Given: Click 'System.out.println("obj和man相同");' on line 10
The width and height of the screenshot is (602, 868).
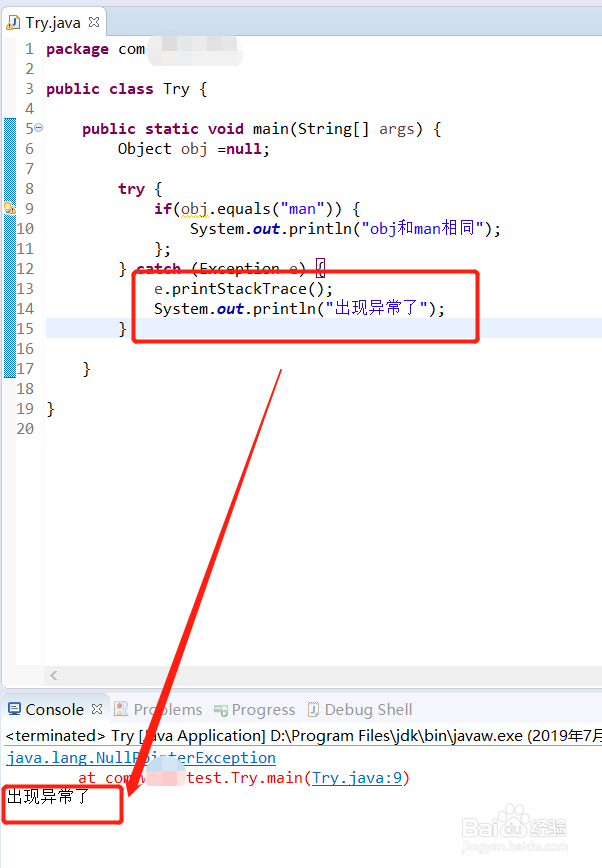Looking at the screenshot, I should point(345,229).
